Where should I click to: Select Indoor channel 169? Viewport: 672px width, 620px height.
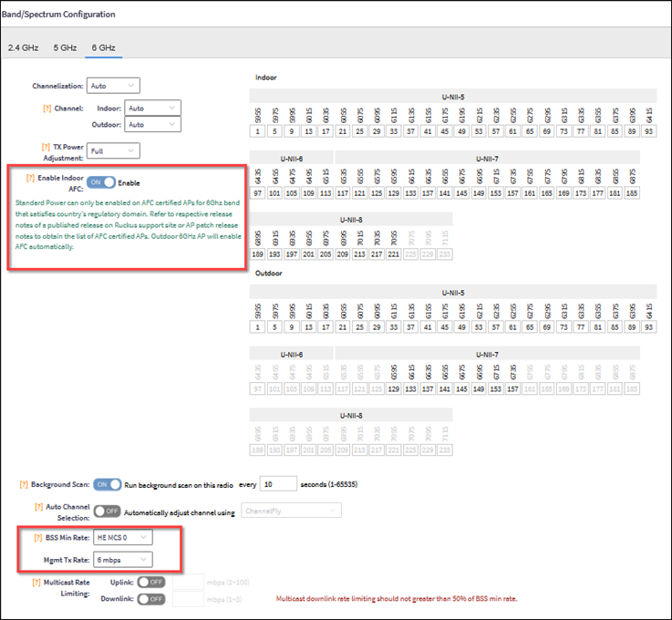click(x=563, y=192)
